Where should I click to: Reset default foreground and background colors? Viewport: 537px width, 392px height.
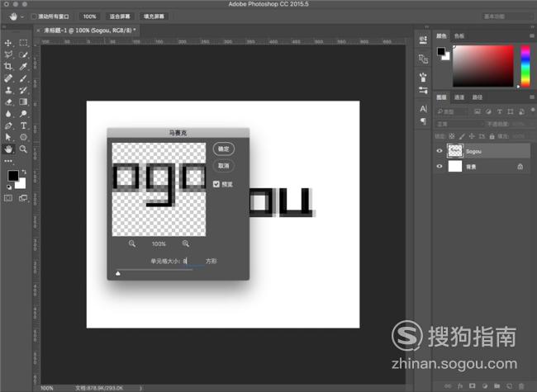9,187
